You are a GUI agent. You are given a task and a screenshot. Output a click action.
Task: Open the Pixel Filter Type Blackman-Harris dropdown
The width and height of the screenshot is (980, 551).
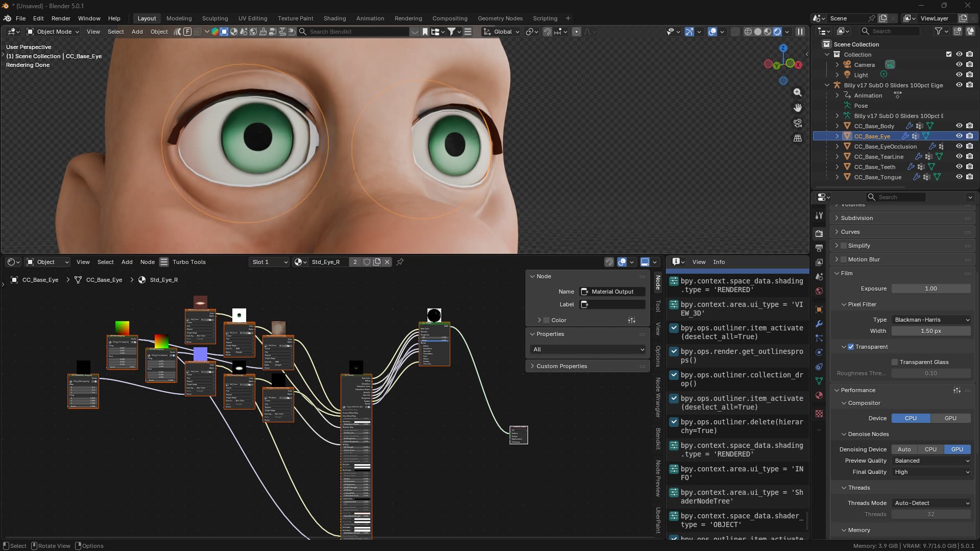[x=931, y=320]
